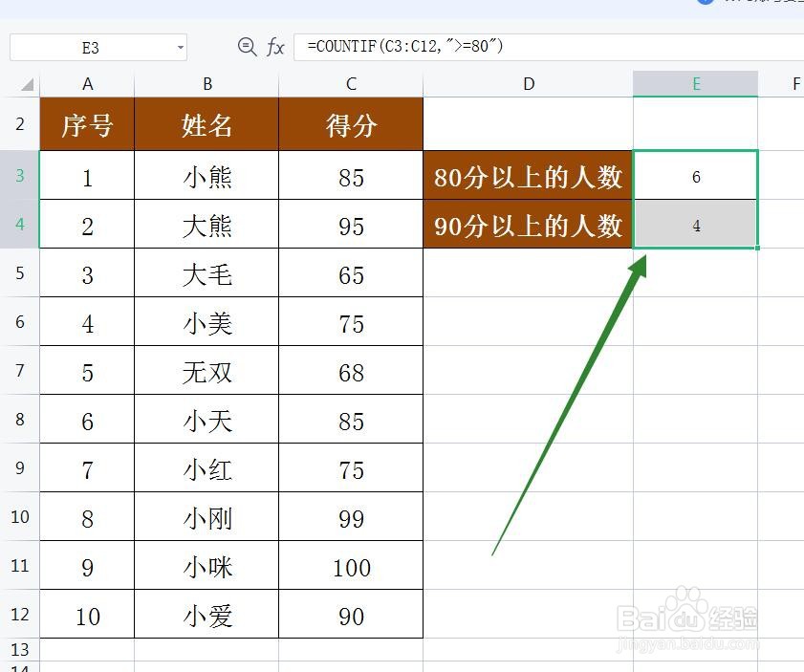The height and width of the screenshot is (672, 804).
Task: Select the cell containing 小熊
Action: 206,176
